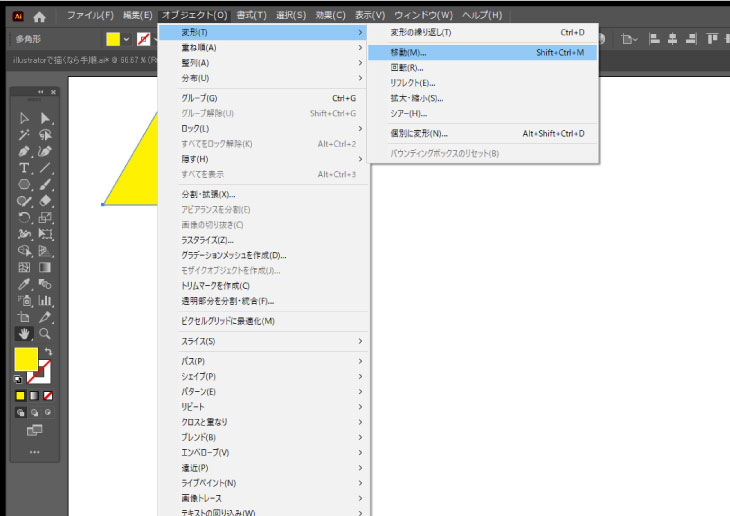The height and width of the screenshot is (516, 730).
Task: Open the fill color dropdown in control bar
Action: coord(126,39)
